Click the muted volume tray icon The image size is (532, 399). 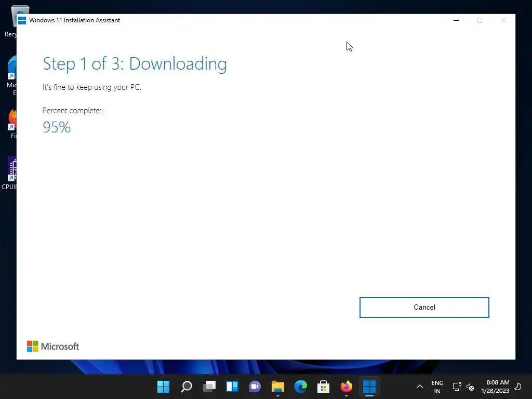470,387
